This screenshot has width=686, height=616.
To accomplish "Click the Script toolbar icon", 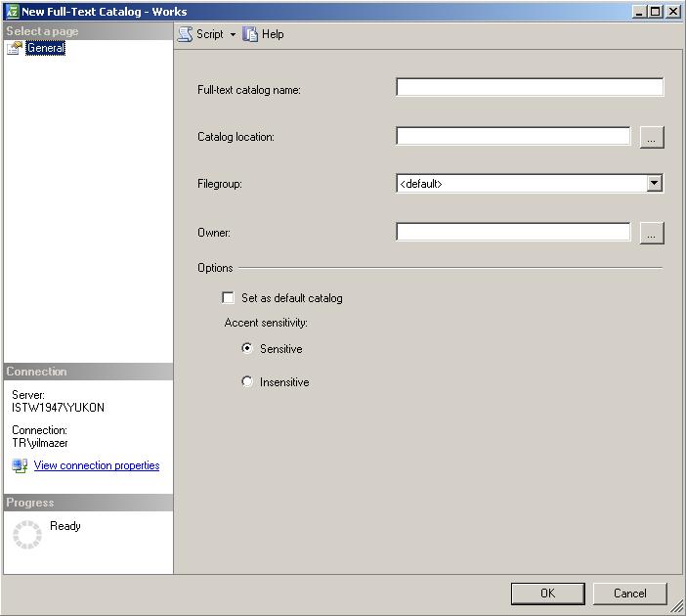I will [186, 34].
